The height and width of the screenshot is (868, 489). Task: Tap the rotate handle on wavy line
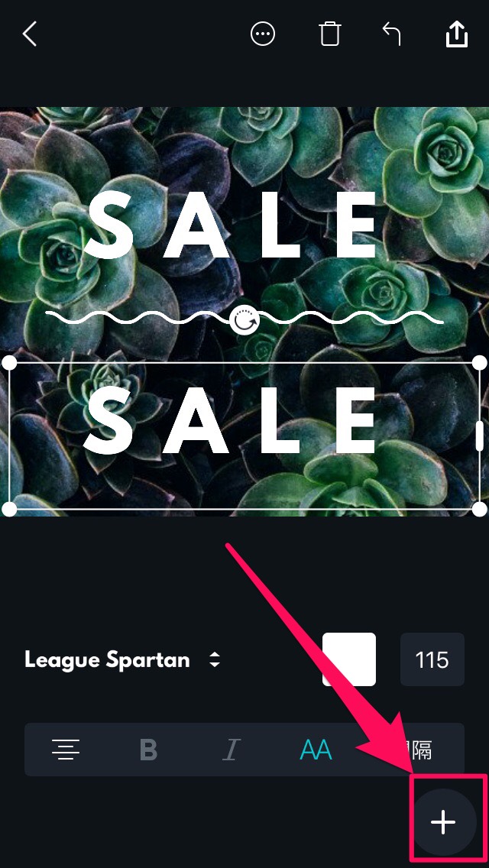[244, 320]
